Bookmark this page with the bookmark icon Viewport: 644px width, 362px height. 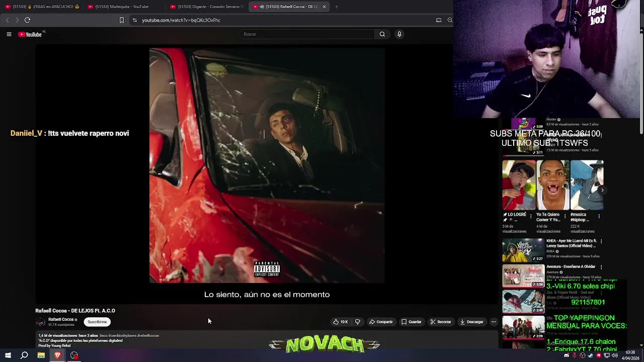[x=121, y=20]
